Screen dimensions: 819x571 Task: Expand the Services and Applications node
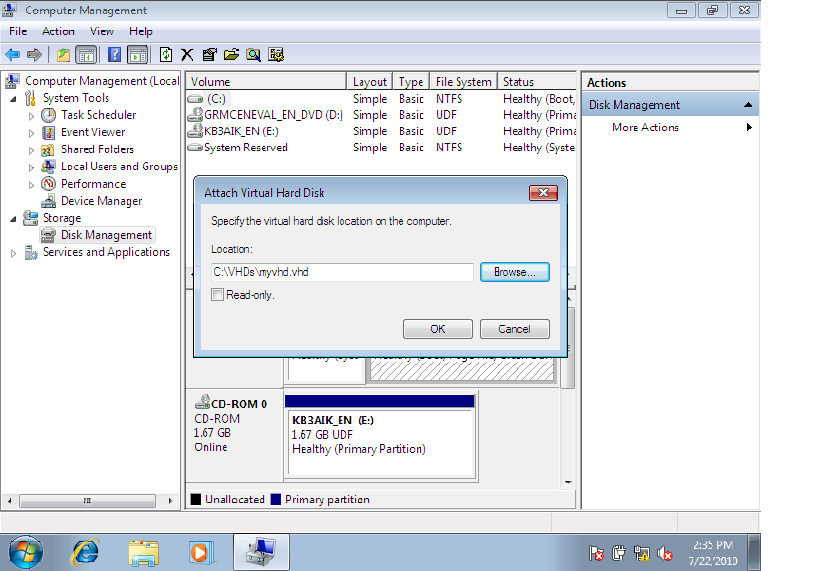pyautogui.click(x=14, y=253)
